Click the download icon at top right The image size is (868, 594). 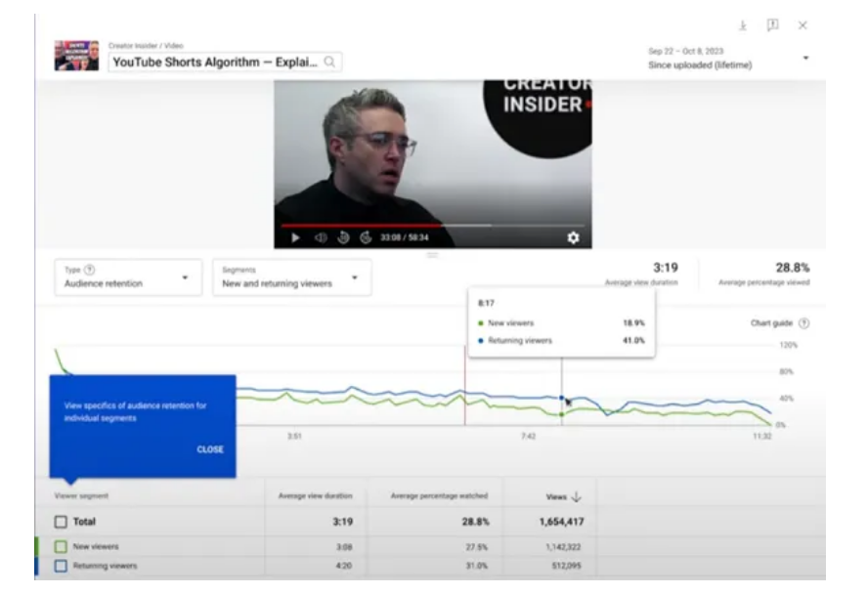743,25
